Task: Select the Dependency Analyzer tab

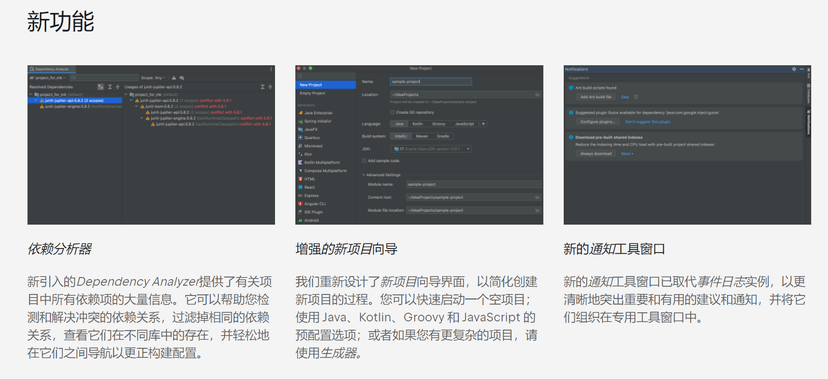Action: tap(52, 69)
